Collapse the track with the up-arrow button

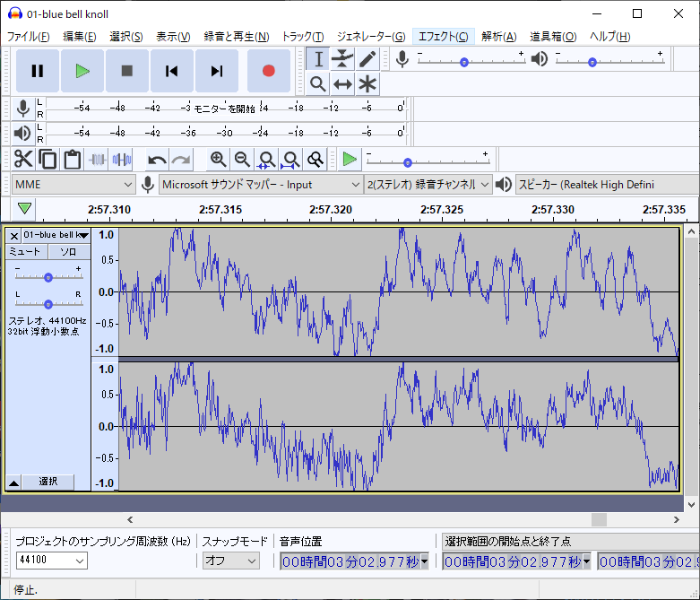[13, 483]
